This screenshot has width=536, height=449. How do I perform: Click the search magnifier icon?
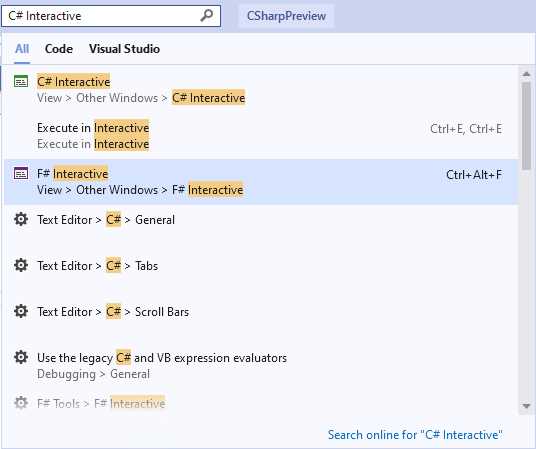pos(206,15)
